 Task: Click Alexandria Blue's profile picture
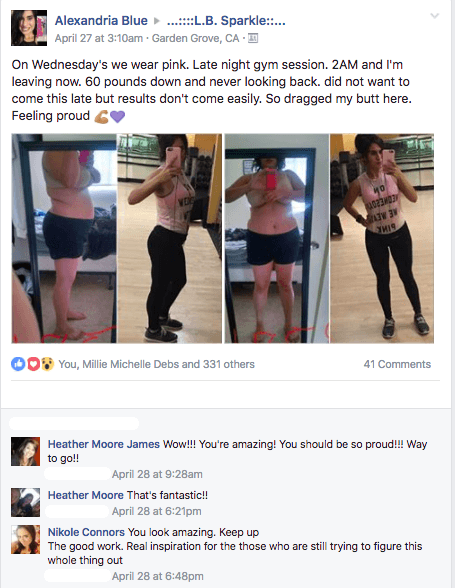pyautogui.click(x=29, y=28)
